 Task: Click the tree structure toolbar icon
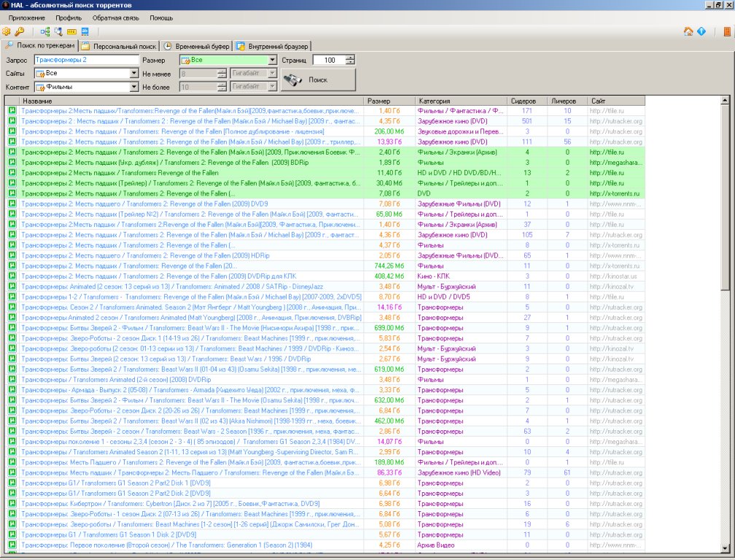click(x=45, y=31)
